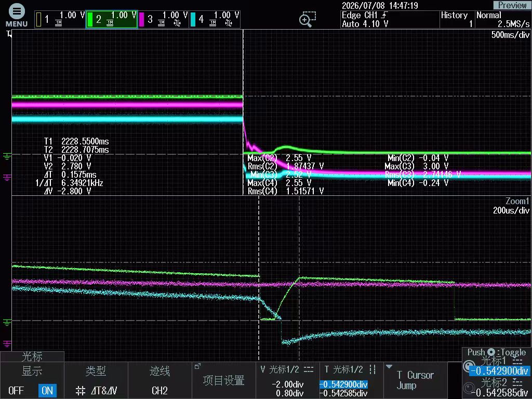This screenshot has height=399, width=532.
Task: Select channel 4 indicator
Action: (215, 19)
